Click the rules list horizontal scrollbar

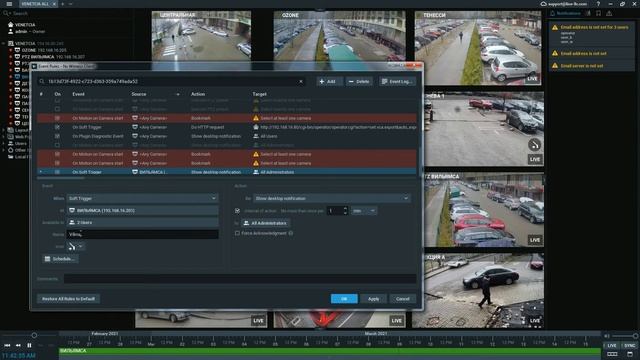tap(61, 178)
